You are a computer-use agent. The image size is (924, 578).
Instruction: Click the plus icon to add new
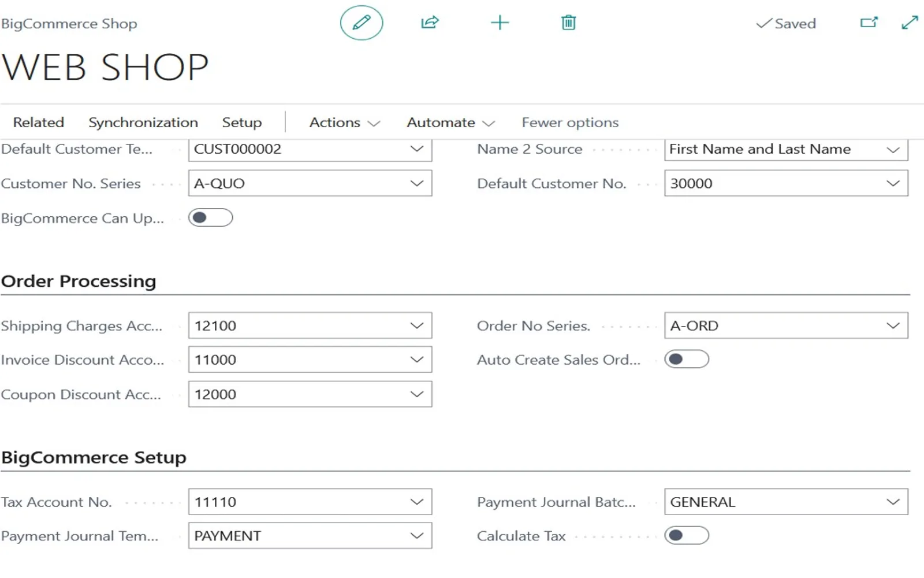[x=500, y=23]
